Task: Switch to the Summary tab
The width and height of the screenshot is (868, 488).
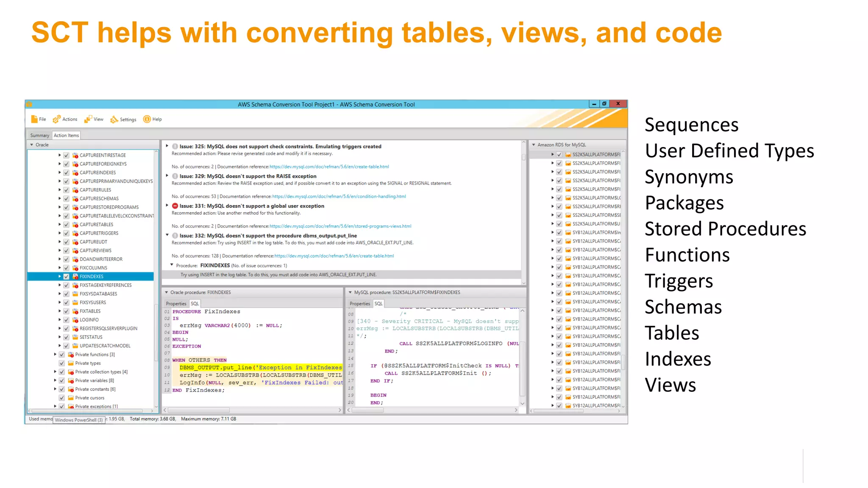Action: click(39, 136)
